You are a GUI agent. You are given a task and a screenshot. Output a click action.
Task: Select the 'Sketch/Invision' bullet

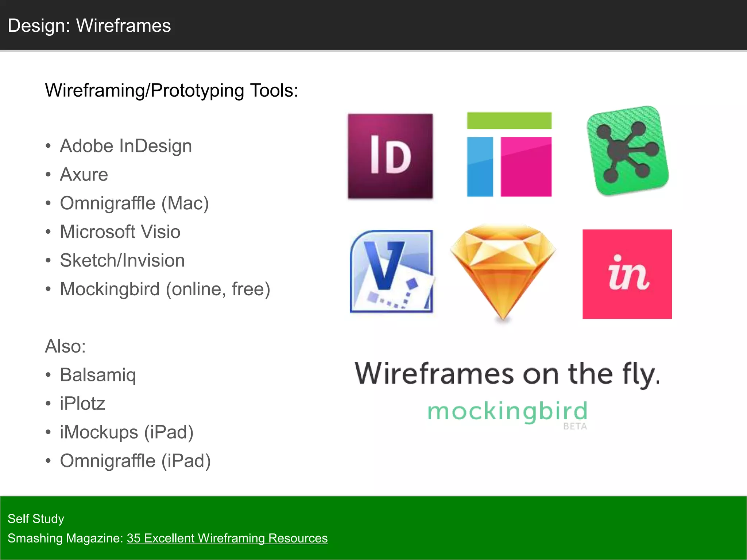(x=122, y=260)
